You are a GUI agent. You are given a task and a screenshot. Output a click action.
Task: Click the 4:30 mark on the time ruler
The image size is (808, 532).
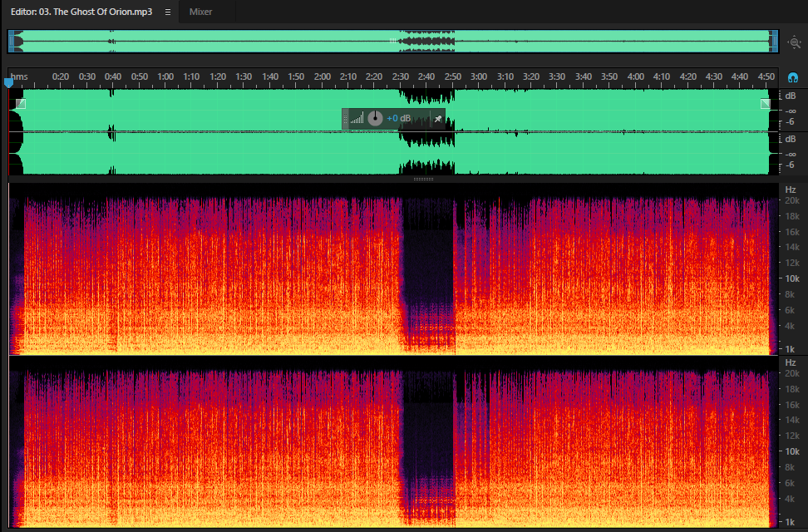pyautogui.click(x=714, y=76)
